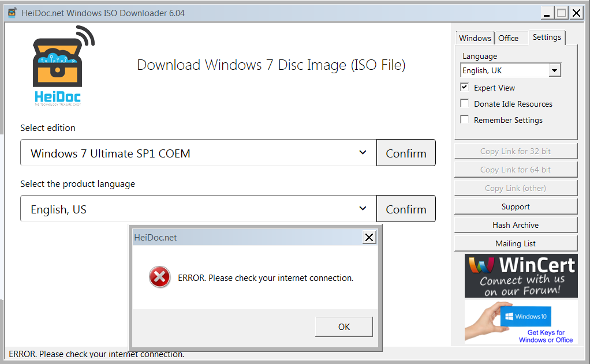Close the ISO Downloader window
Image resolution: width=590 pixels, height=364 pixels.
(576, 13)
